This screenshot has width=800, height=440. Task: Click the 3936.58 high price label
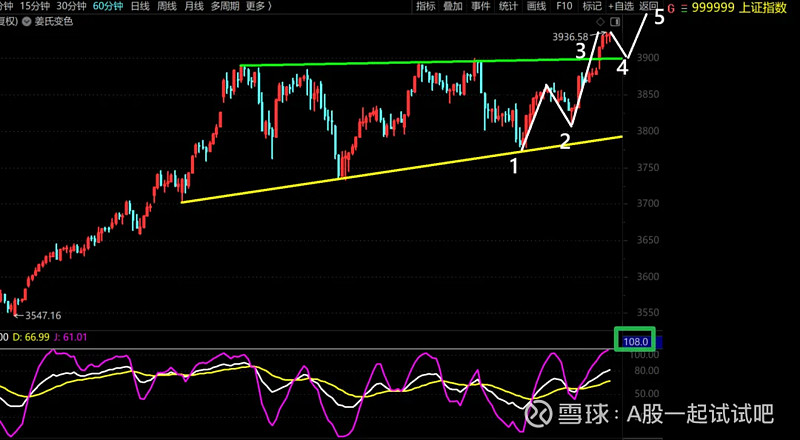tap(570, 37)
